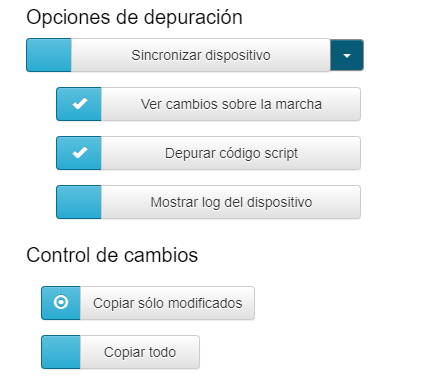Screen dimensions: 441x384
Task: Enable the Sincronizar dispositivo blue checkbox
Action: tap(49, 55)
